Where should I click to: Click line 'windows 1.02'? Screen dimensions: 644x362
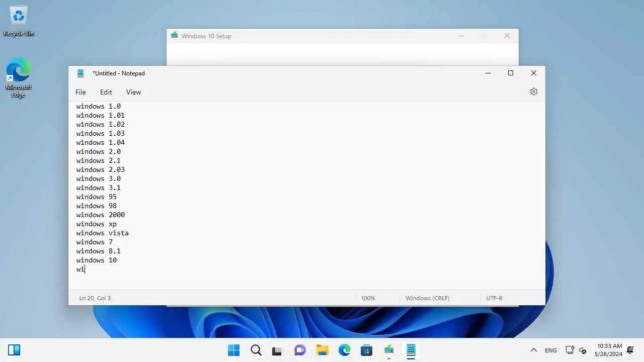click(x=101, y=124)
